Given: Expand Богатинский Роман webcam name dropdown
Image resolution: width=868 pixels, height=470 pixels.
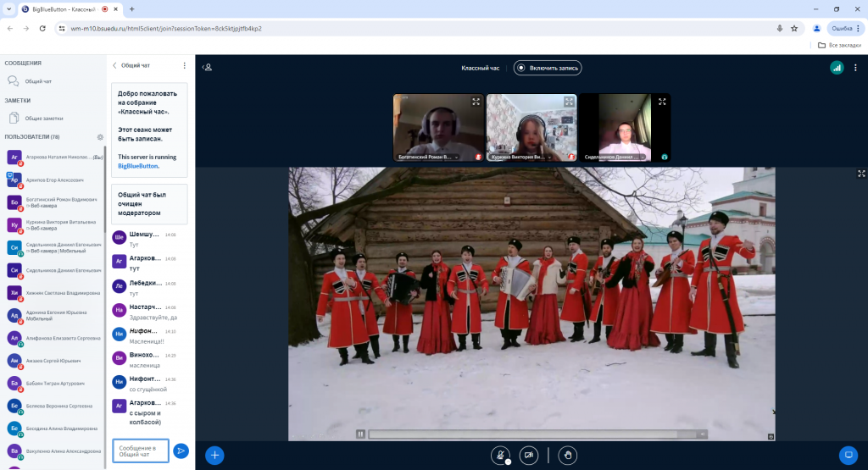Looking at the screenshot, I should click(x=428, y=157).
